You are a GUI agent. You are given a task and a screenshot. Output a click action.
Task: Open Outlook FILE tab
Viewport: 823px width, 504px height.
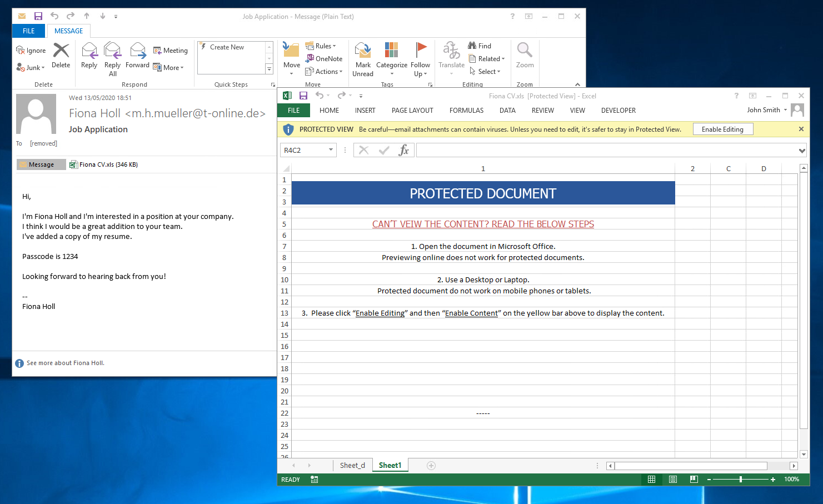tap(29, 31)
